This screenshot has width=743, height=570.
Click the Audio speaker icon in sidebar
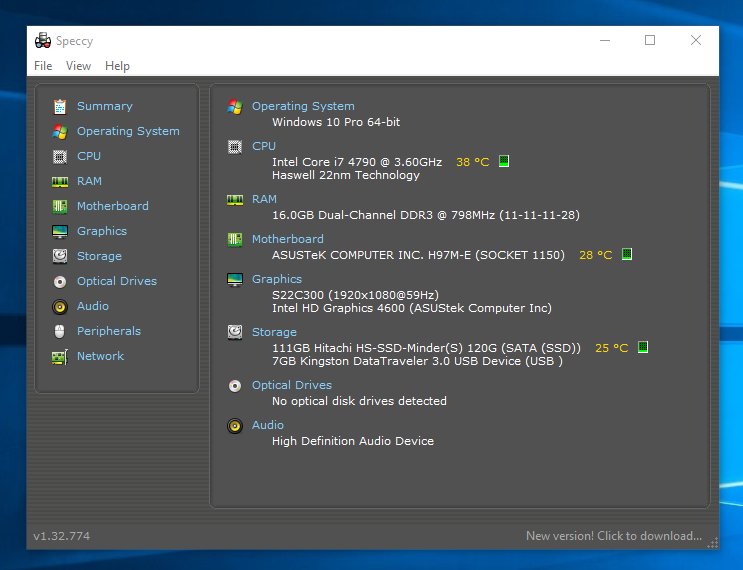(x=59, y=306)
